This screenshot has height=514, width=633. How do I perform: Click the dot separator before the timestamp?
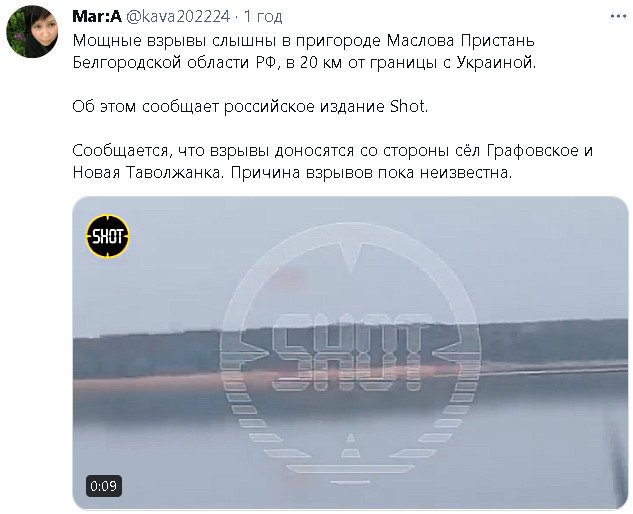tap(237, 17)
